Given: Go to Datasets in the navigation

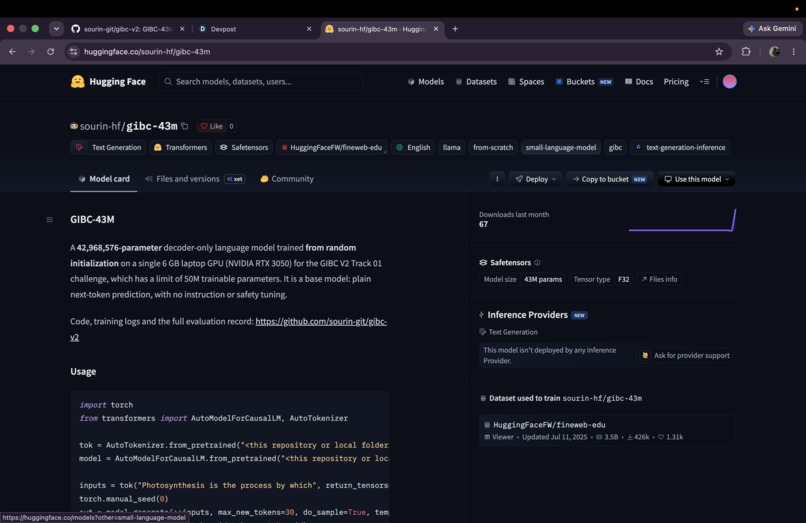Looking at the screenshot, I should coord(476,81).
